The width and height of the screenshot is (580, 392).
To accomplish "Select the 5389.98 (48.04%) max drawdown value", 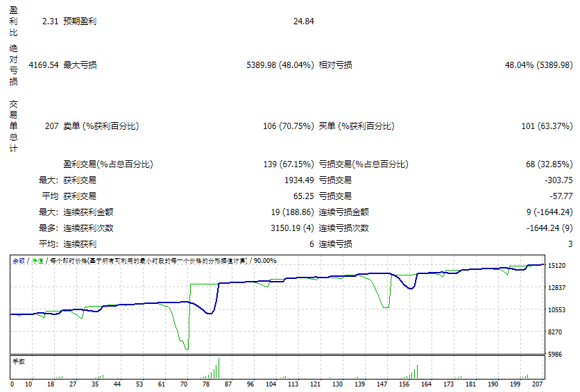I will tap(280, 65).
